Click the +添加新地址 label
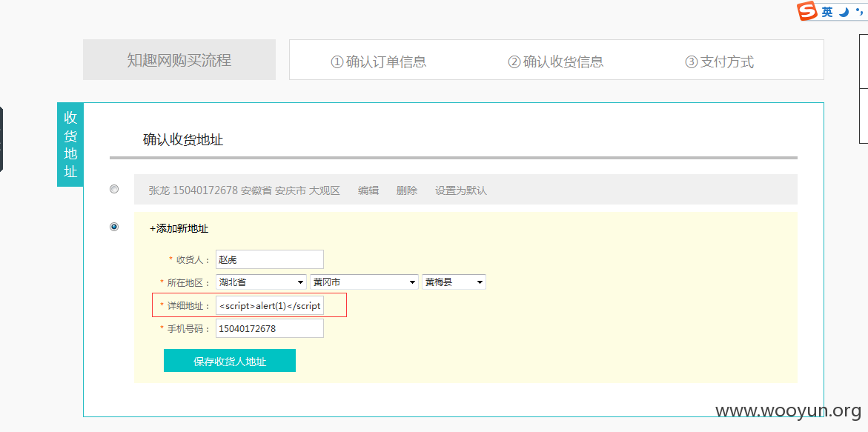This screenshot has height=432, width=868. click(x=179, y=228)
